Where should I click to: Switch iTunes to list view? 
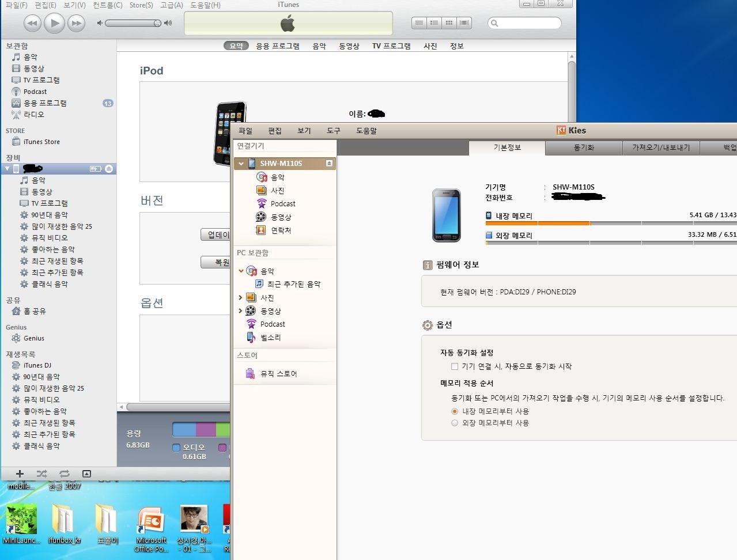coord(419,23)
